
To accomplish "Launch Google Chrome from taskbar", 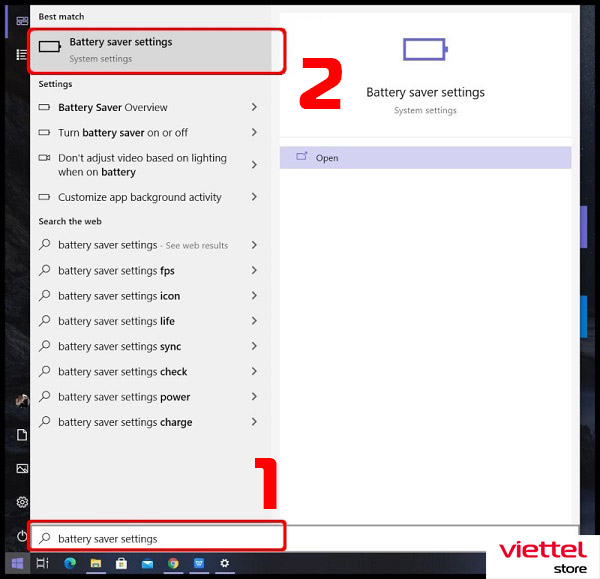I will pos(173,563).
